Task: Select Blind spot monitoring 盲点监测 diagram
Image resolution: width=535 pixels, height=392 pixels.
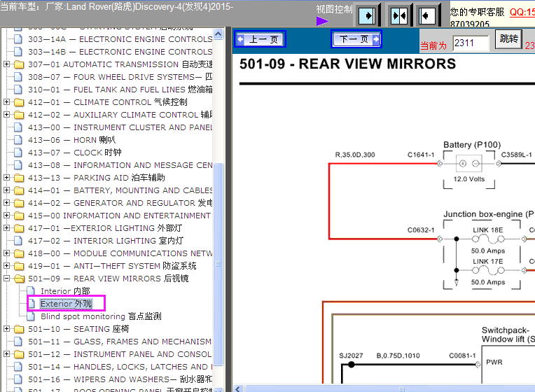Action: click(x=101, y=316)
